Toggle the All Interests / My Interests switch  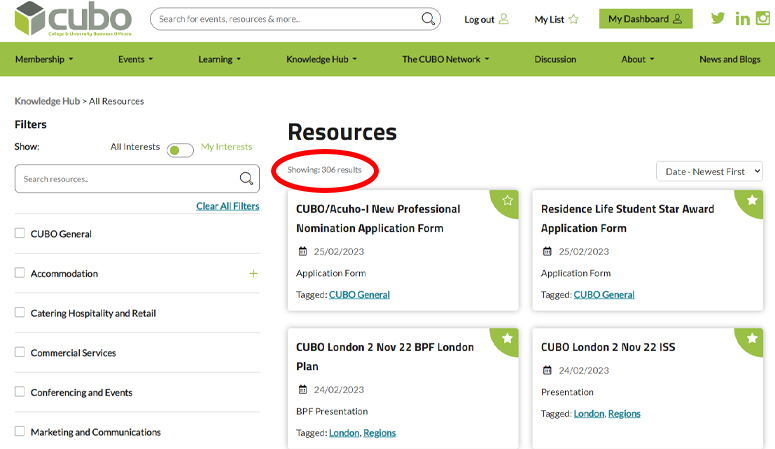pyautogui.click(x=180, y=150)
